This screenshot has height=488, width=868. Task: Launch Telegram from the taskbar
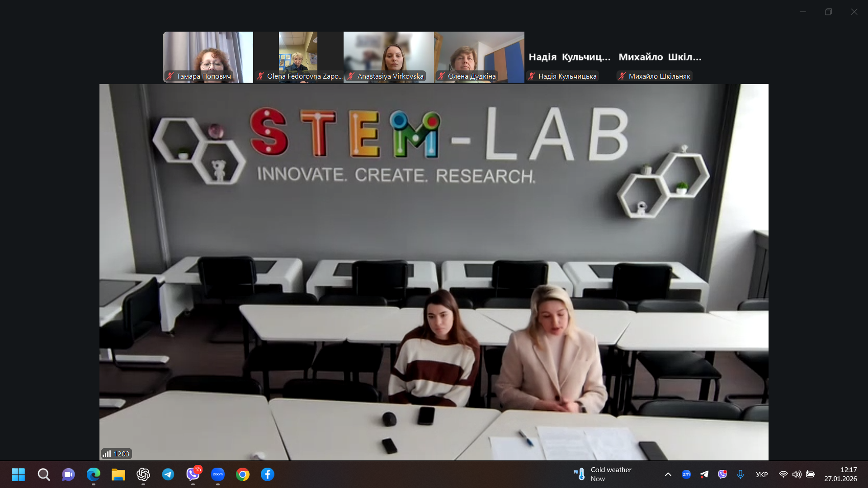[168, 474]
